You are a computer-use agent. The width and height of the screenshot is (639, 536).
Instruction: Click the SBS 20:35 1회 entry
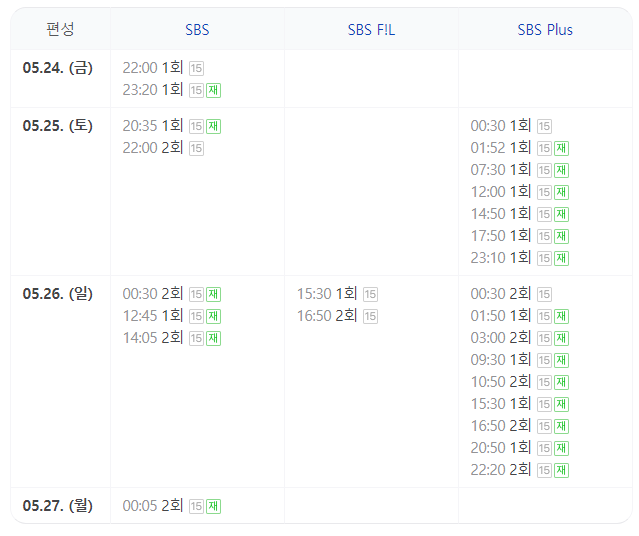point(153,126)
